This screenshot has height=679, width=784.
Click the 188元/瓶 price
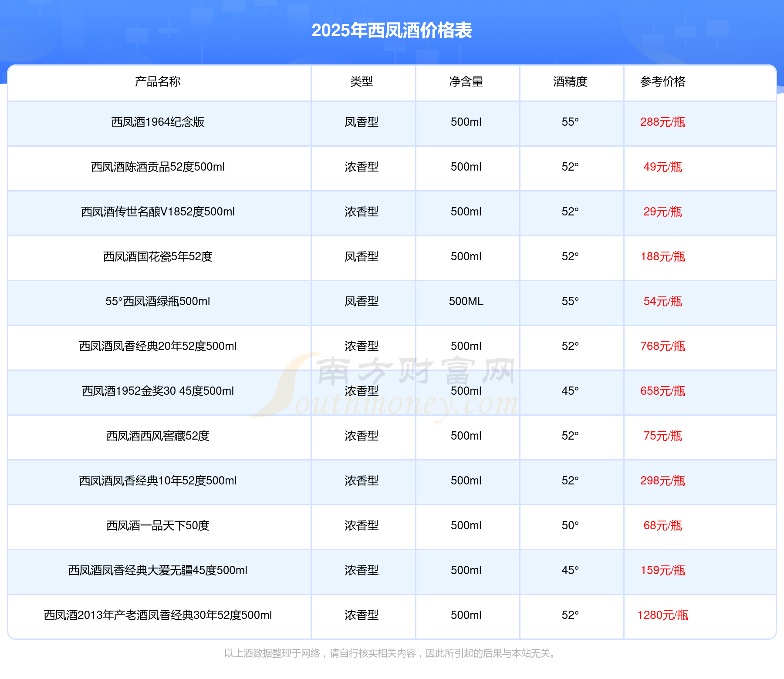pos(663,256)
